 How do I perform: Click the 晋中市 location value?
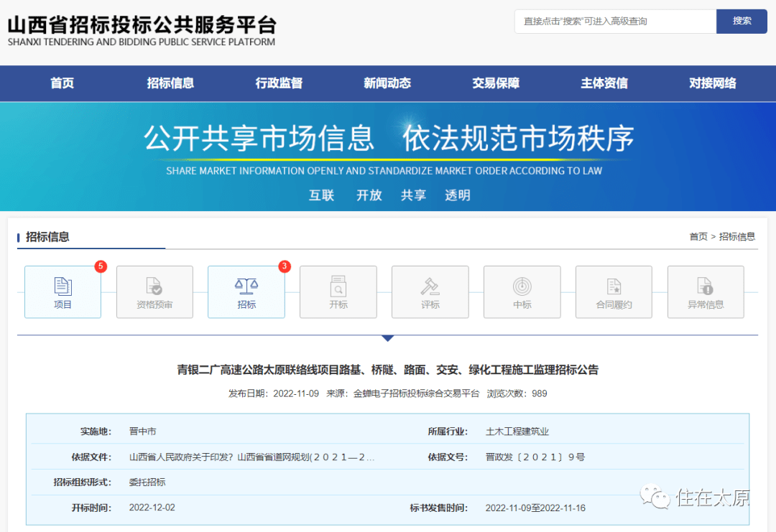[142, 431]
